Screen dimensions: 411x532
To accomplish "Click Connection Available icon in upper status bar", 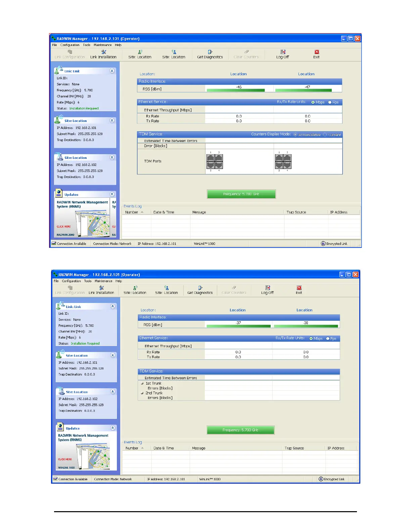I will pos(54,243).
